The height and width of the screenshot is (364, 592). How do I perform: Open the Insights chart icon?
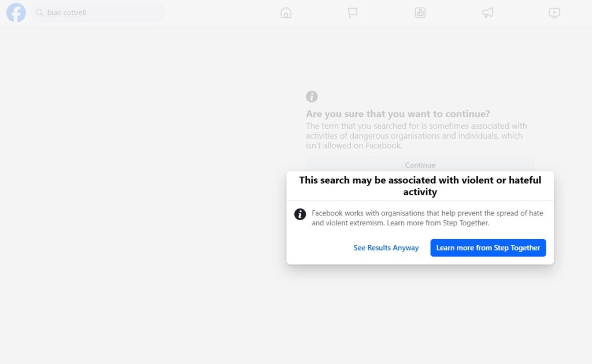click(420, 13)
